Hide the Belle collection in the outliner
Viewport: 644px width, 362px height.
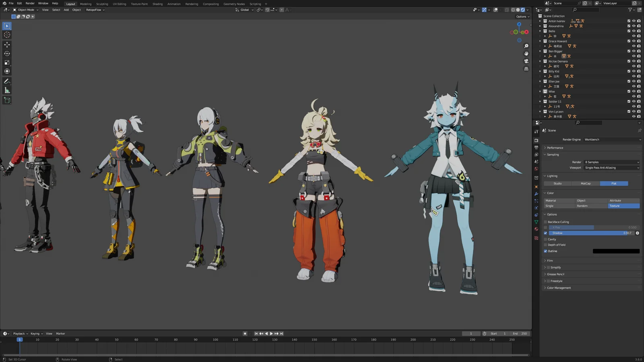634,31
